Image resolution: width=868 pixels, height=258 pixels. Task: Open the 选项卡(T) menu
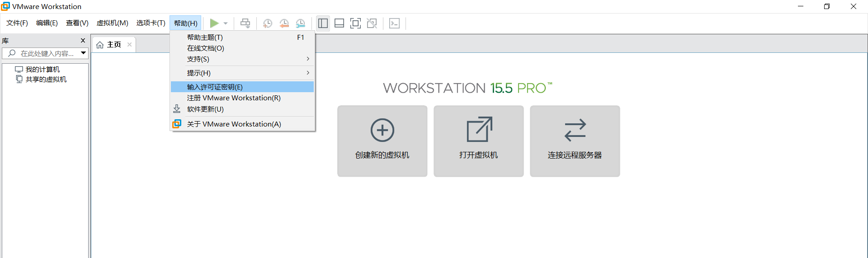coord(151,23)
